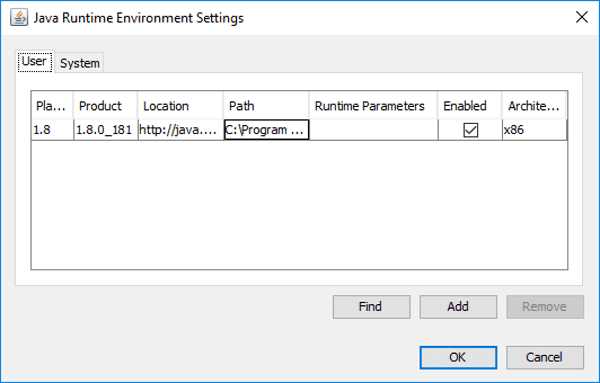
Task: Select the User tab
Action: coord(34,62)
